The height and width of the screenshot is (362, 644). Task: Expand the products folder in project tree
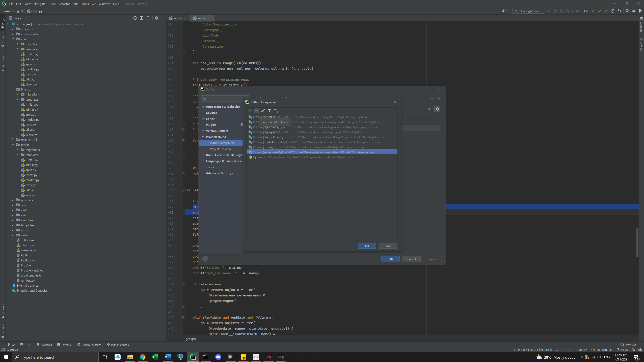point(13,200)
